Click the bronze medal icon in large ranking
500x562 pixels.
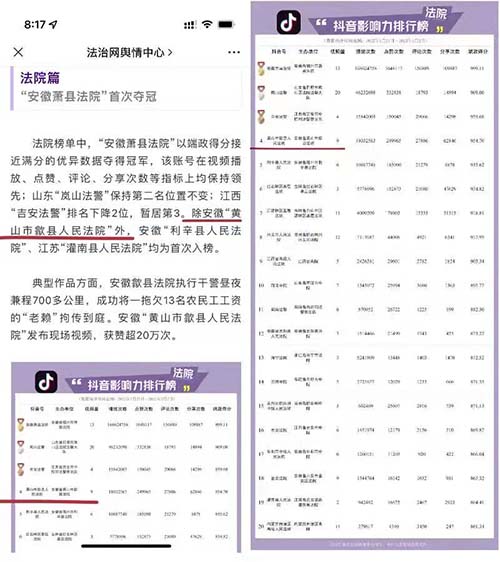pos(261,117)
